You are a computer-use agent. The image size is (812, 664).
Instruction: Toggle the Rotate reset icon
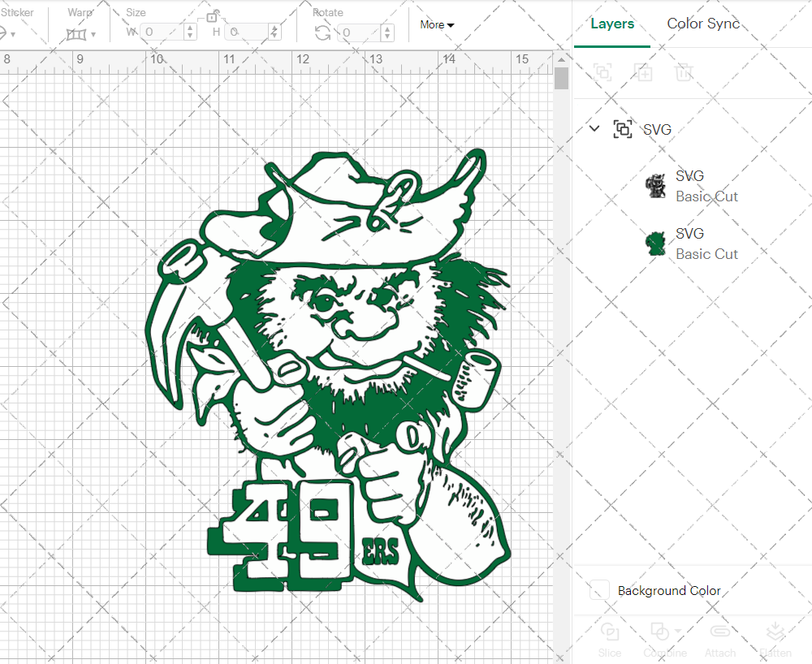point(321,31)
